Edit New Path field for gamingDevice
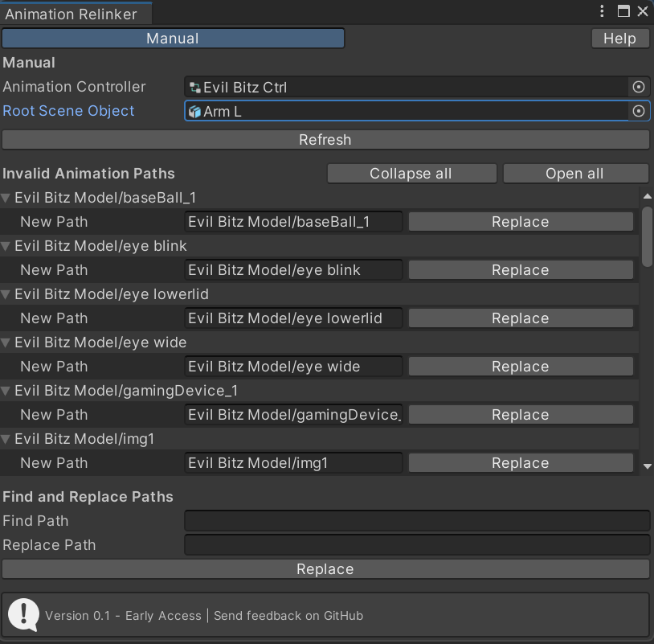The image size is (654, 644). pos(293,414)
